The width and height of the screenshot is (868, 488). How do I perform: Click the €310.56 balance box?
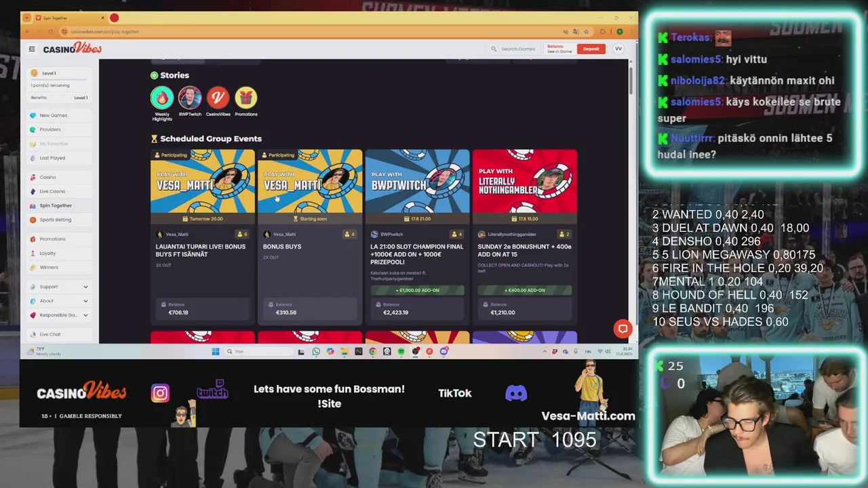pyautogui.click(x=310, y=308)
